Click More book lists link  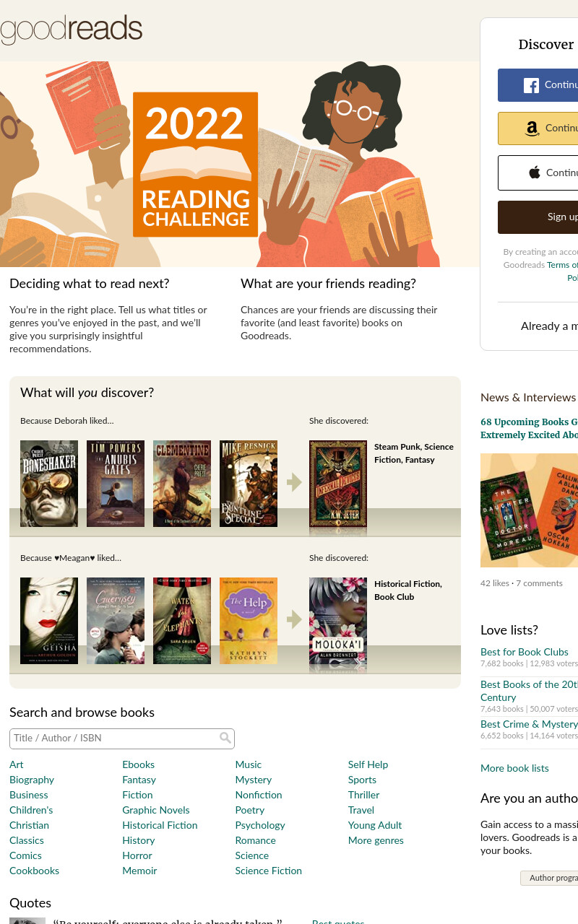(514, 768)
